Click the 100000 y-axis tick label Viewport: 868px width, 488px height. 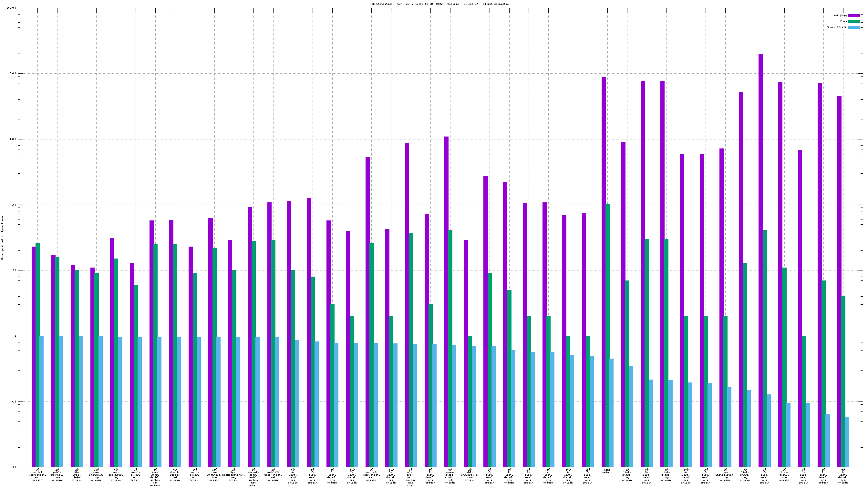[11, 8]
